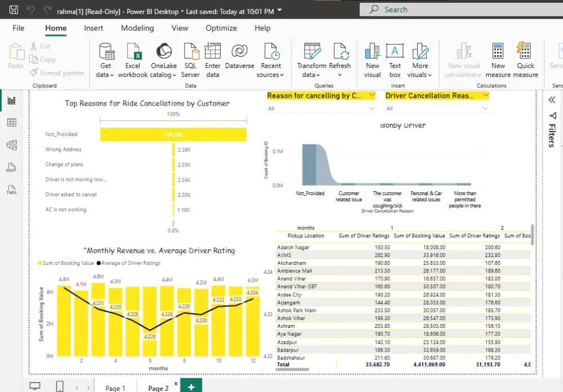Open the OneLake catalog
Image resolution: width=563 pixels, height=392 pixels.
point(164,60)
